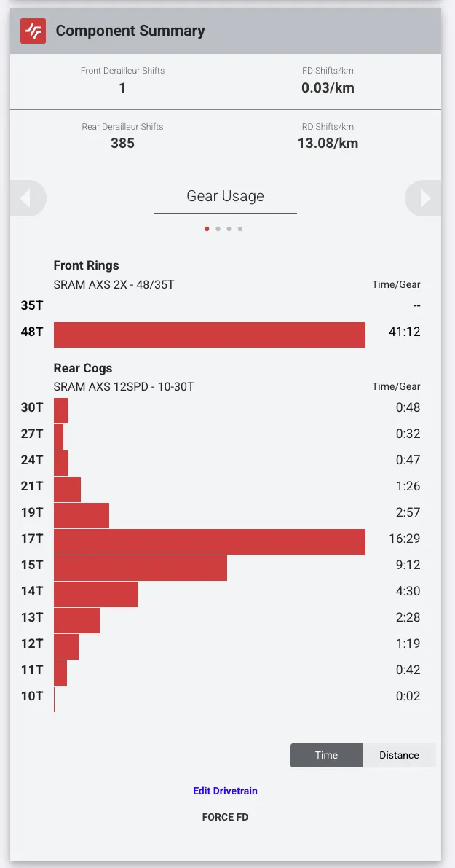Select the 14T rear cog bar
This screenshot has width=455, height=868.
pos(96,594)
